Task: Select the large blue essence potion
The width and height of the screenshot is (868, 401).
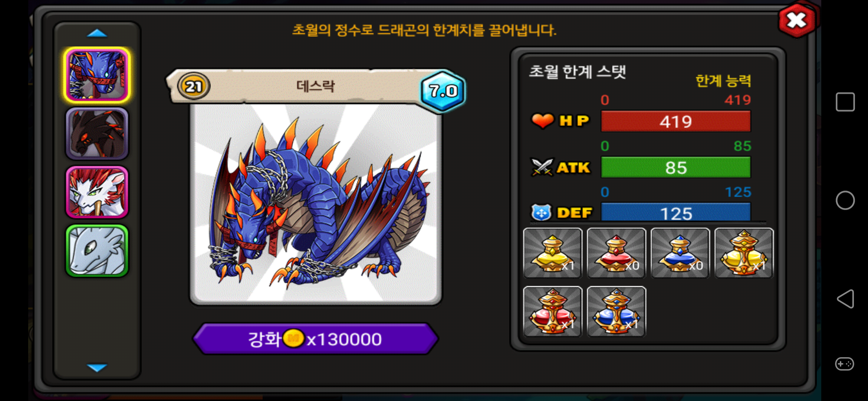Action: pyautogui.click(x=617, y=312)
